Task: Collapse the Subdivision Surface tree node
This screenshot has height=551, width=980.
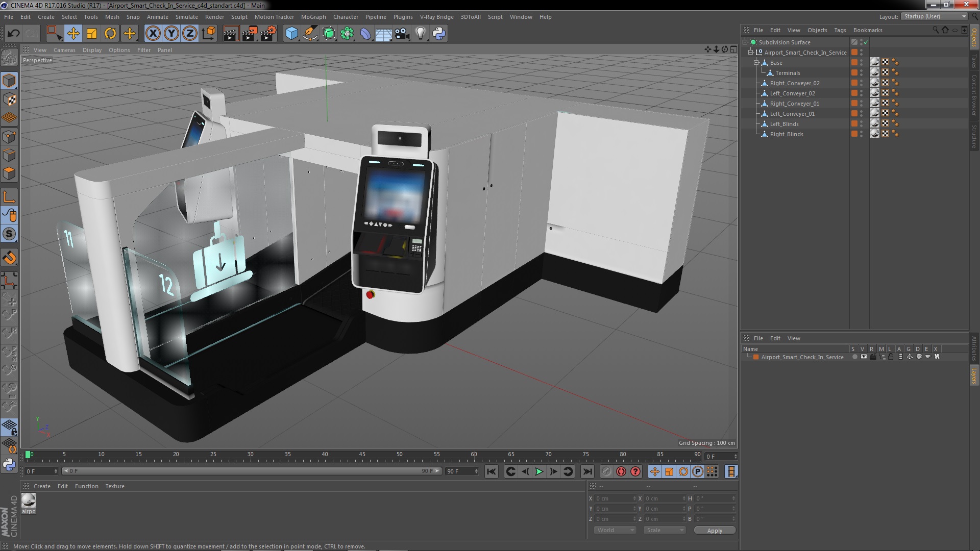Action: click(745, 42)
